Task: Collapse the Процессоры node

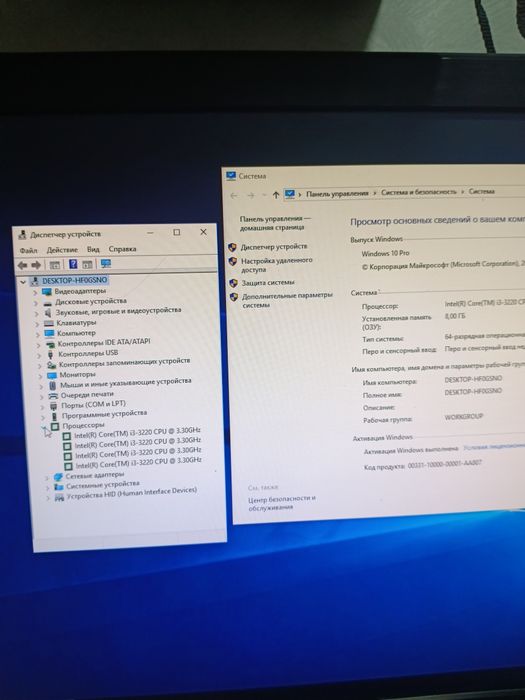Action: [44, 428]
